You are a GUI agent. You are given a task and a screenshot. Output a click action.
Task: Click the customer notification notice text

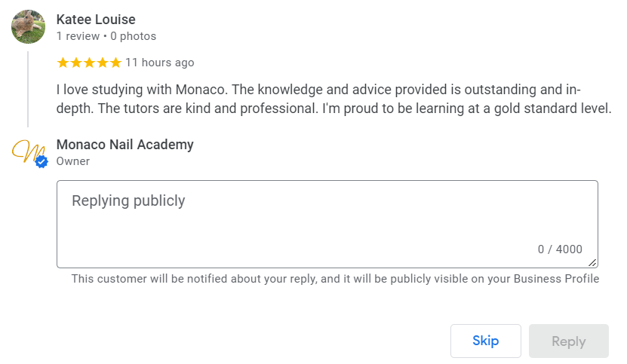335,279
